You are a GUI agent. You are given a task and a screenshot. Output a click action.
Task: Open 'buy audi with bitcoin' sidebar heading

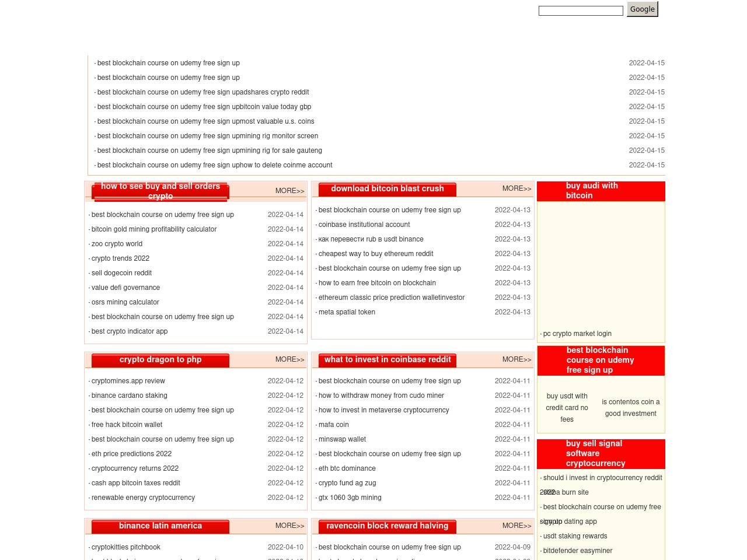pyautogui.click(x=592, y=191)
